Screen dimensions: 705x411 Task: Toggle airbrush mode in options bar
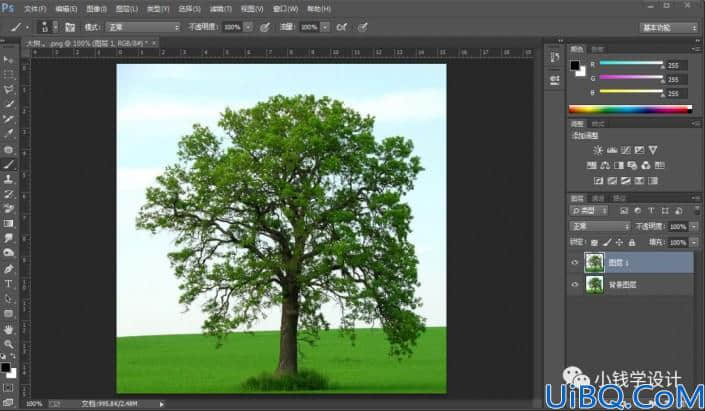coord(342,27)
